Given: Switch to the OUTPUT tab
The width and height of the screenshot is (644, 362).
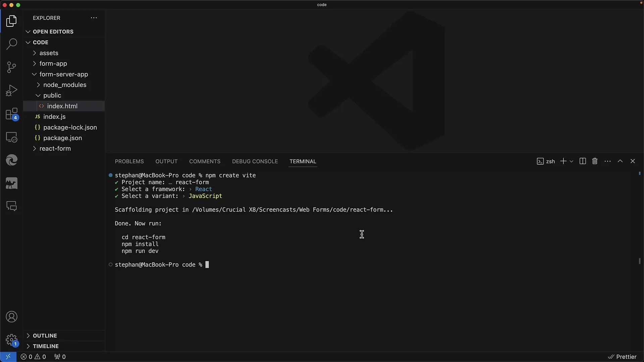Looking at the screenshot, I should 166,161.
